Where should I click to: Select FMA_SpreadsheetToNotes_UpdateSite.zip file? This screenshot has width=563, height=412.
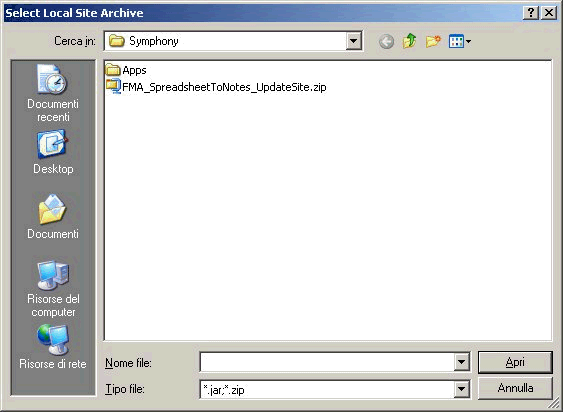coord(216,87)
